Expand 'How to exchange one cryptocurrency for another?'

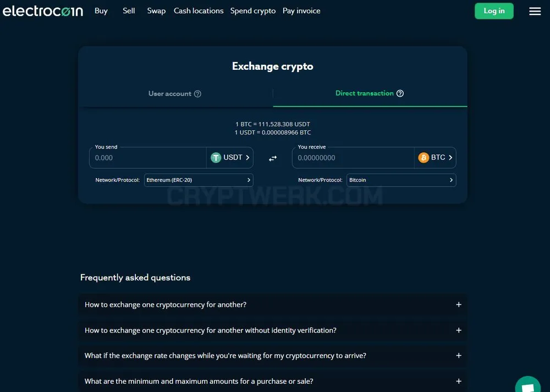(x=273, y=305)
